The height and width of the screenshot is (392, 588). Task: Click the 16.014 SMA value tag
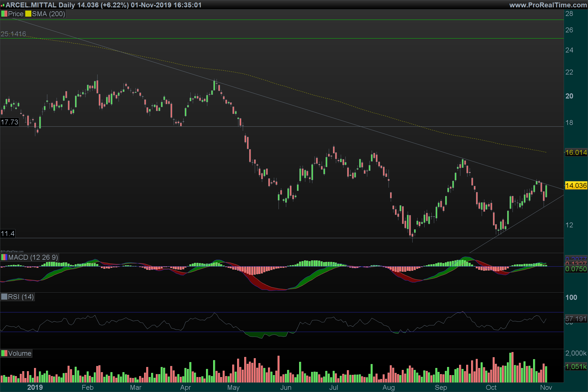[x=576, y=152]
